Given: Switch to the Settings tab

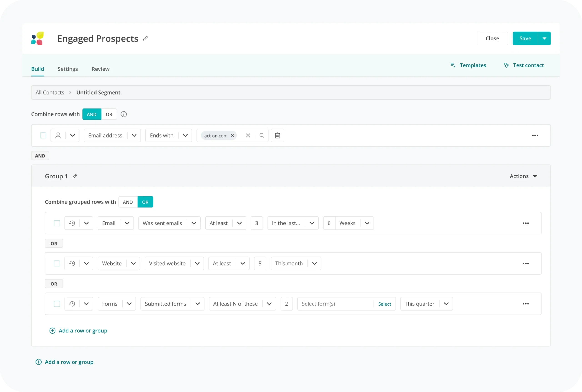Looking at the screenshot, I should tap(68, 69).
